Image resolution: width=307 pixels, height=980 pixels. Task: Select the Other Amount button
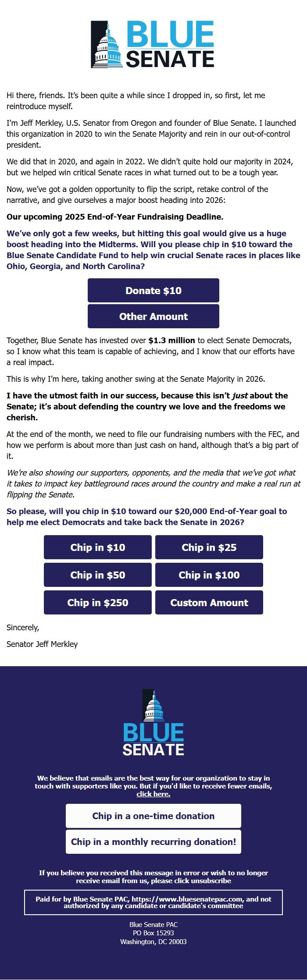coord(153,316)
